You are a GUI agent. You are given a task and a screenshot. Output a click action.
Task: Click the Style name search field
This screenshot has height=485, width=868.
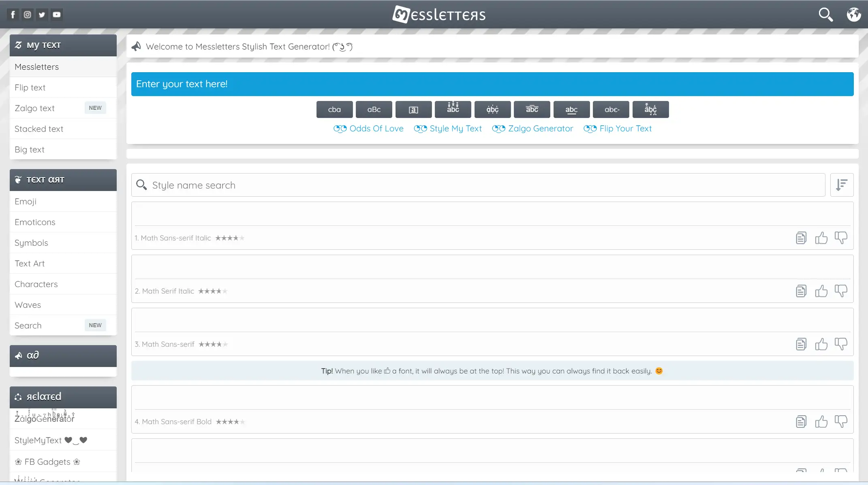tap(478, 185)
